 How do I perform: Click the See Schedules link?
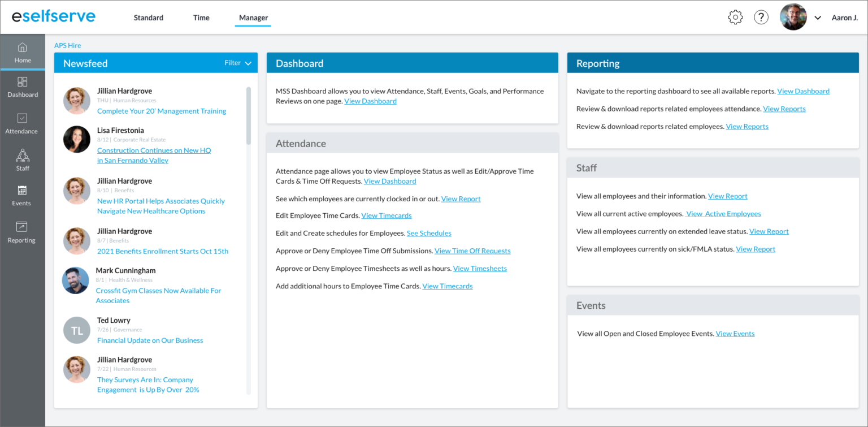click(x=429, y=233)
